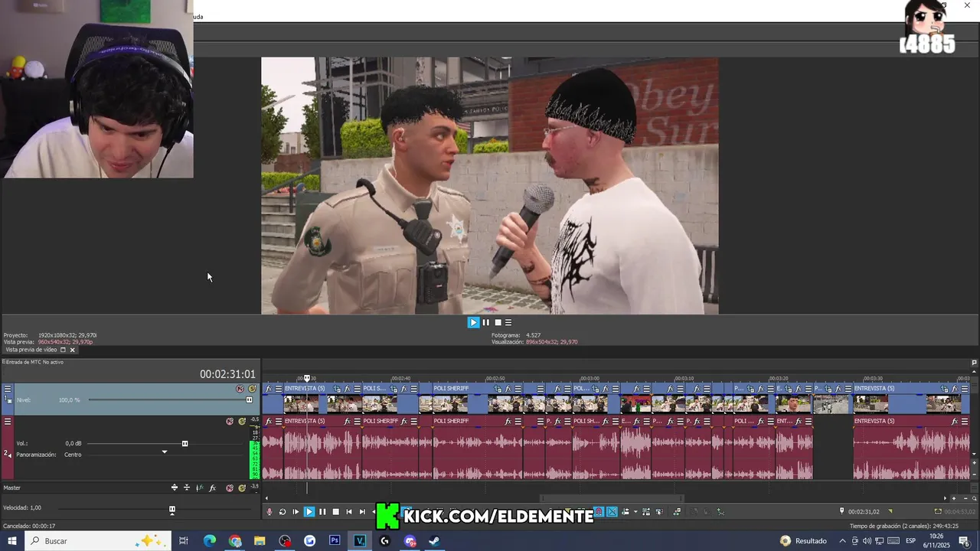This screenshot has height=551, width=980.
Task: Mute video track 1
Action: (x=240, y=389)
